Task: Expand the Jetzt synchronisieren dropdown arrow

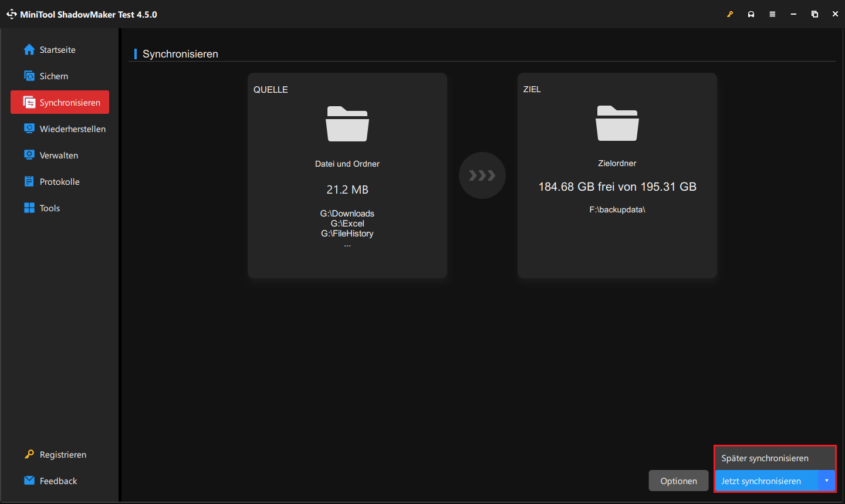Action: tap(826, 481)
